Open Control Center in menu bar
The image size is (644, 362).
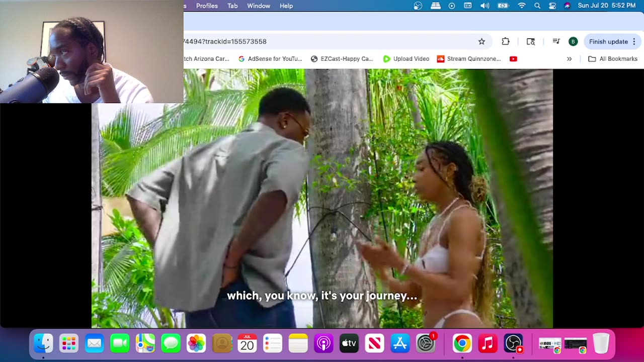(552, 6)
